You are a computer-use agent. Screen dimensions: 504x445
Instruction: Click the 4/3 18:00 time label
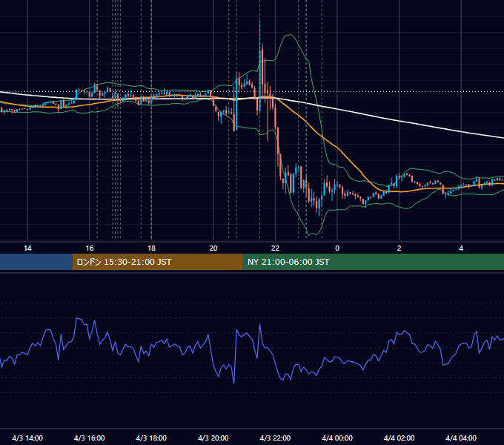click(x=151, y=438)
